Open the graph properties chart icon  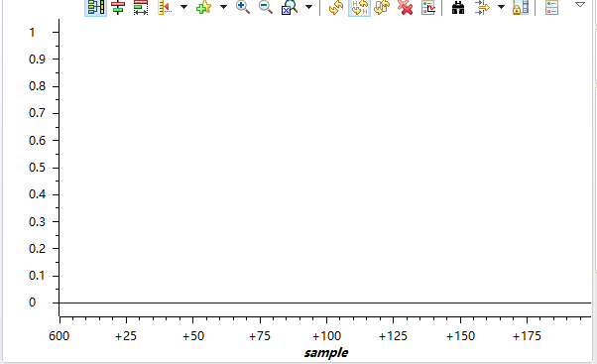pyautogui.click(x=428, y=7)
